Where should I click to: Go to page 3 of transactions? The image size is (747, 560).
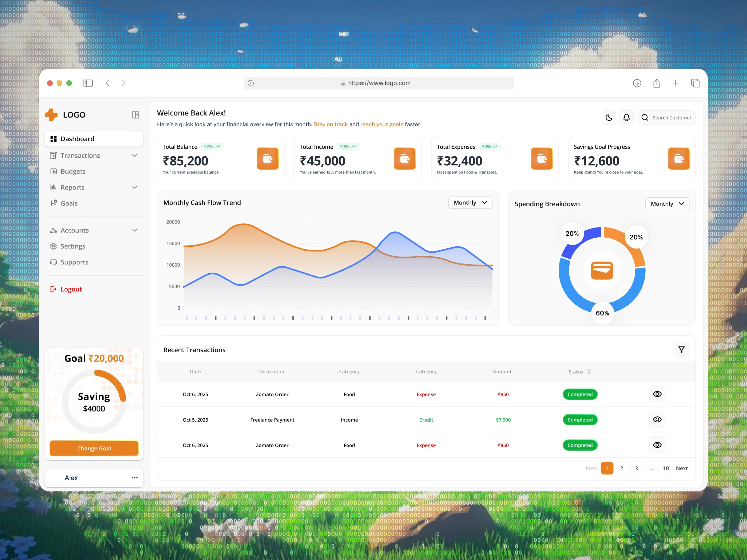(x=636, y=468)
